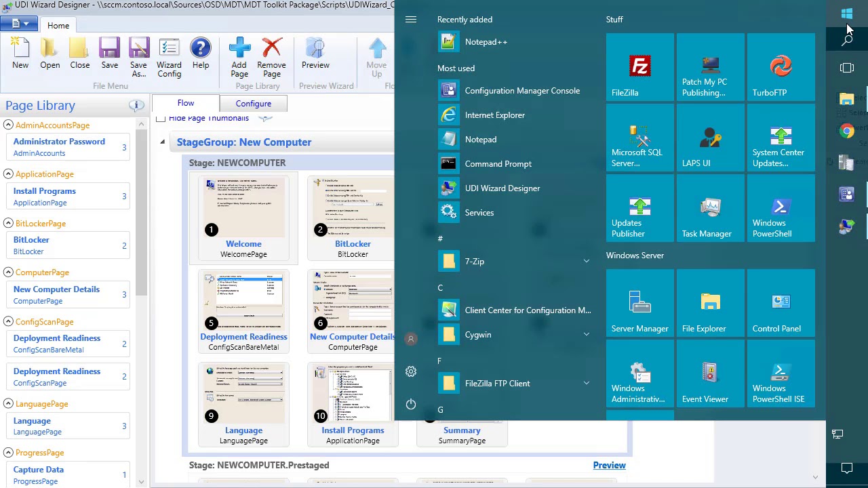Click the Save As ribbon icon
This screenshot has height=488, width=868.
click(x=138, y=58)
